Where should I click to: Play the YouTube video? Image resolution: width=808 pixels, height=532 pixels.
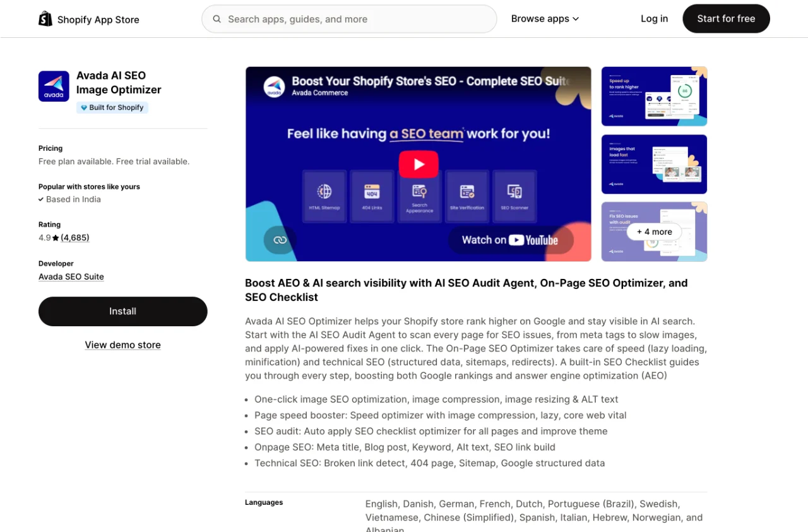419,164
